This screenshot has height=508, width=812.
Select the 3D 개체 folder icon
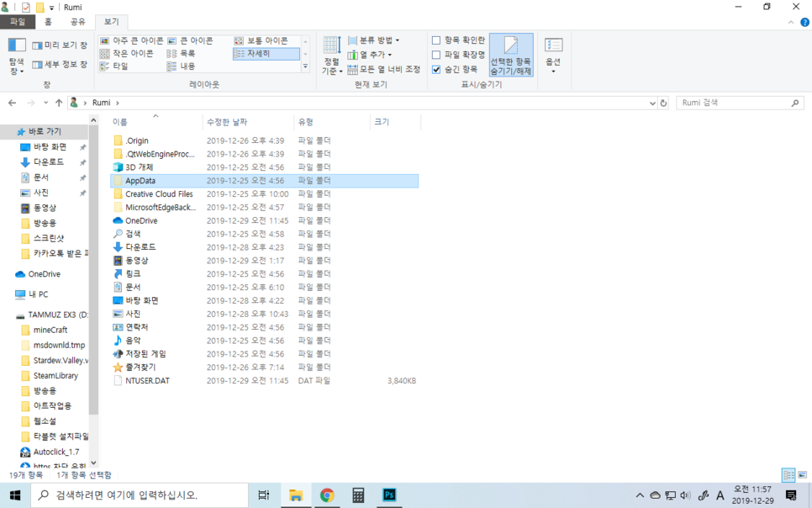click(x=118, y=167)
